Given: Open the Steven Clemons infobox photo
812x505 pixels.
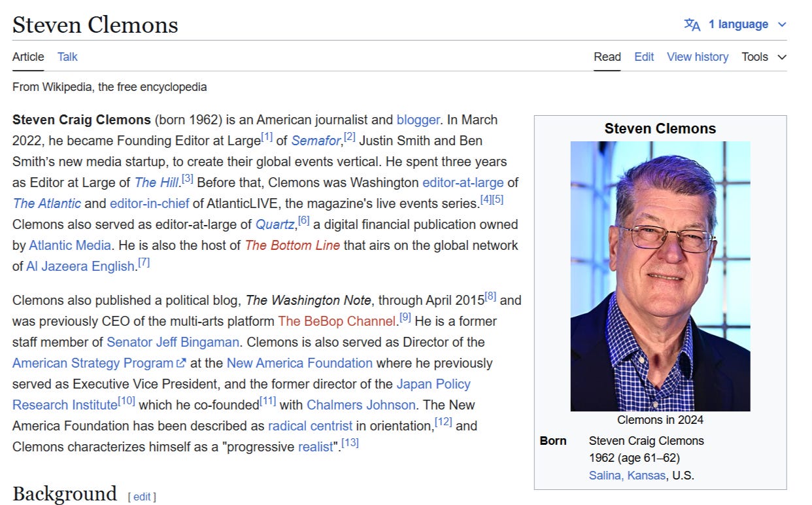Looking at the screenshot, I should (660, 276).
